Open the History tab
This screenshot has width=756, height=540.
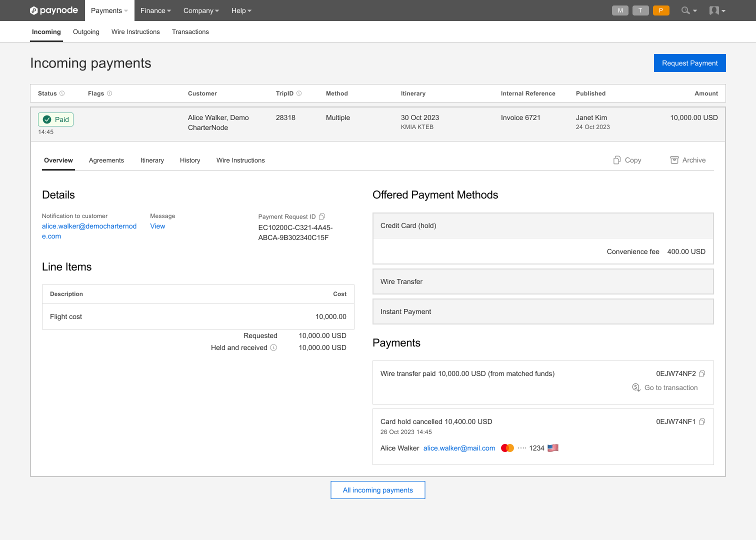(190, 160)
